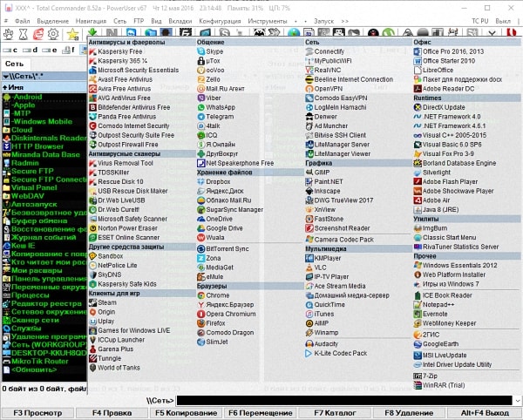Pick 7-Zip from the software menu
Viewport: 523px width, 420px height.
pos(431,375)
